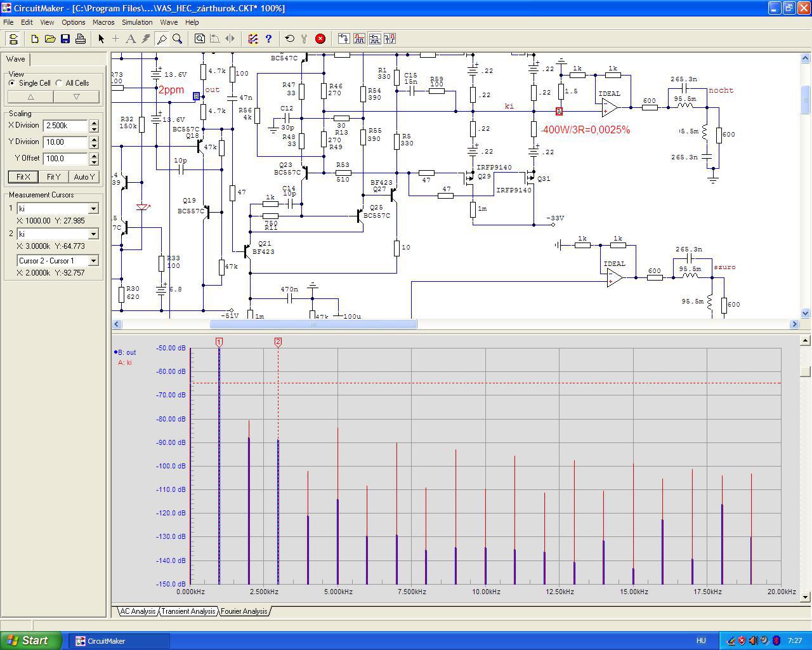The height and width of the screenshot is (650, 812).
Task: Select the Arrow pointer tool
Action: coord(101,39)
